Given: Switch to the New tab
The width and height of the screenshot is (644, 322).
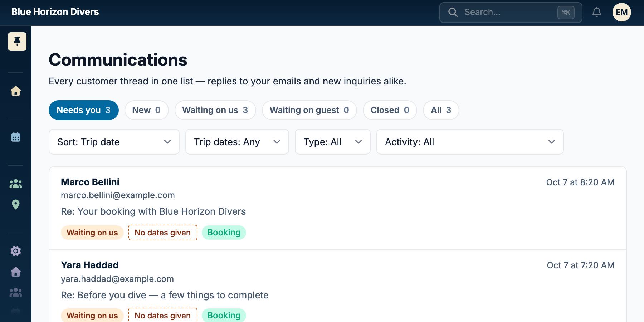Looking at the screenshot, I should (147, 110).
